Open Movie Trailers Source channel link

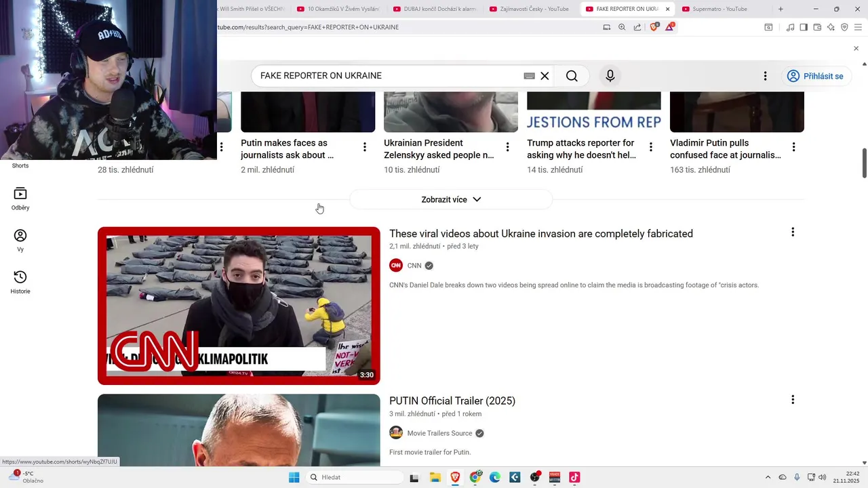(x=439, y=433)
